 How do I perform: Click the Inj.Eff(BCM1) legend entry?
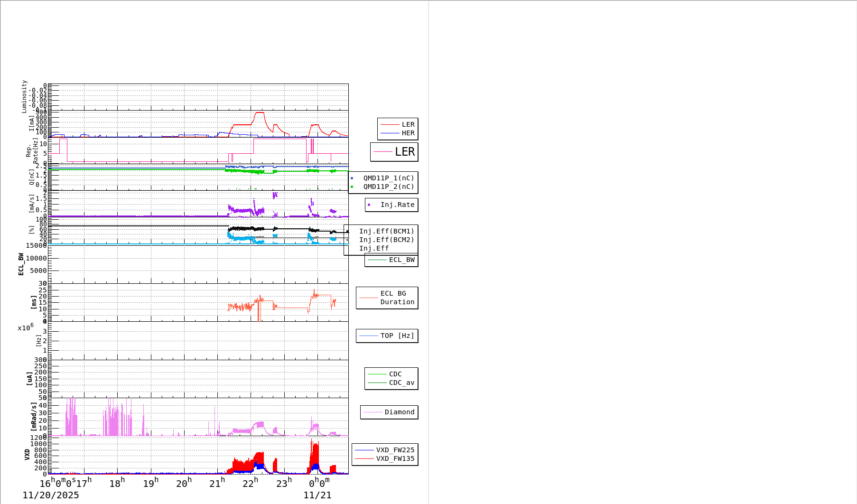coord(387,232)
